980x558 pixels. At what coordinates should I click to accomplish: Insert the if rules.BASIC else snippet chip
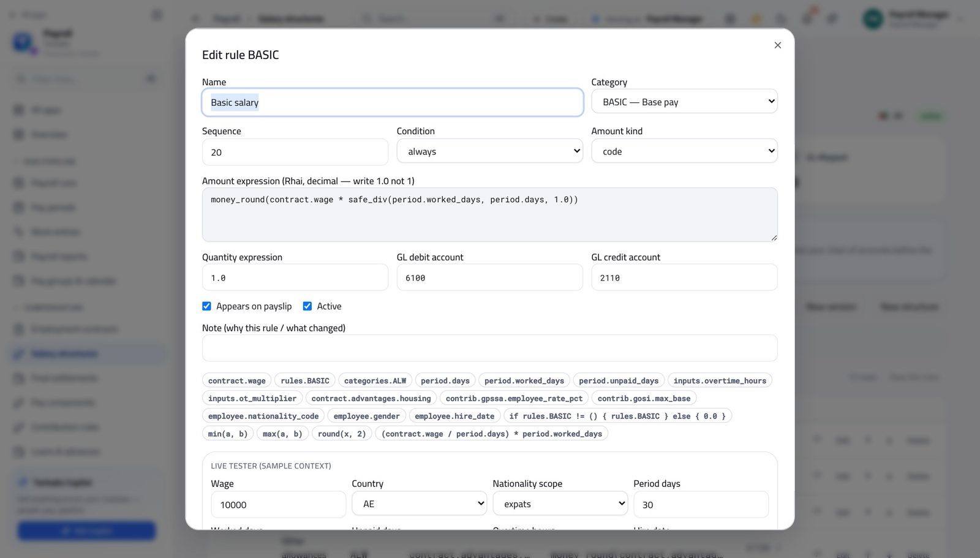617,417
